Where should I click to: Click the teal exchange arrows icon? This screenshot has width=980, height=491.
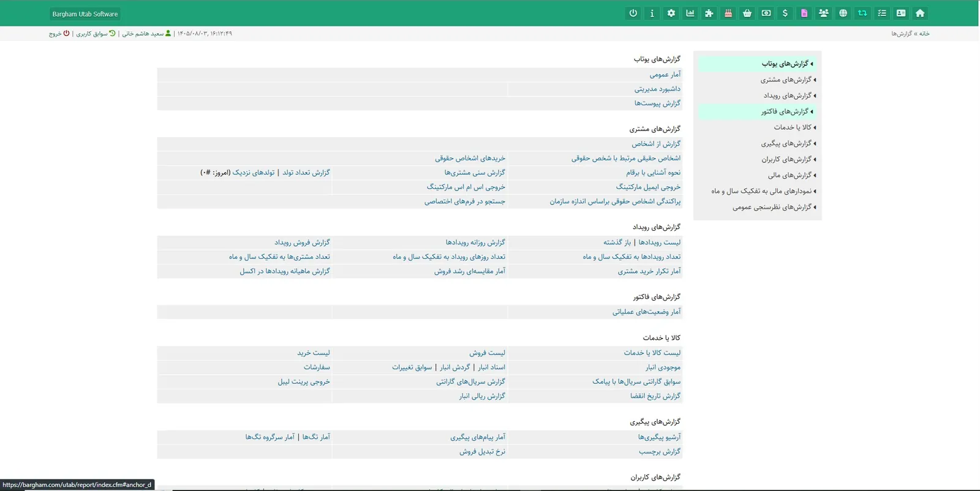pos(862,13)
